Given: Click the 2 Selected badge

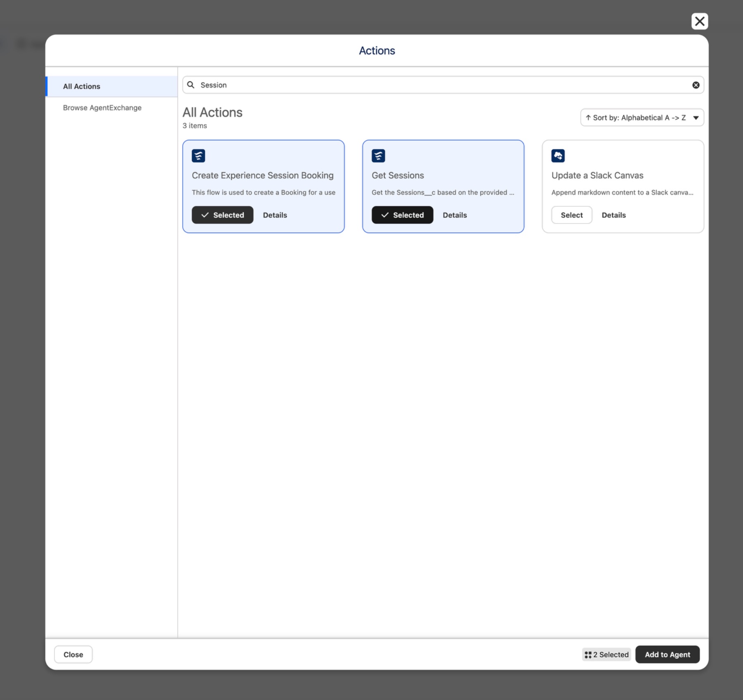Looking at the screenshot, I should [x=606, y=655].
